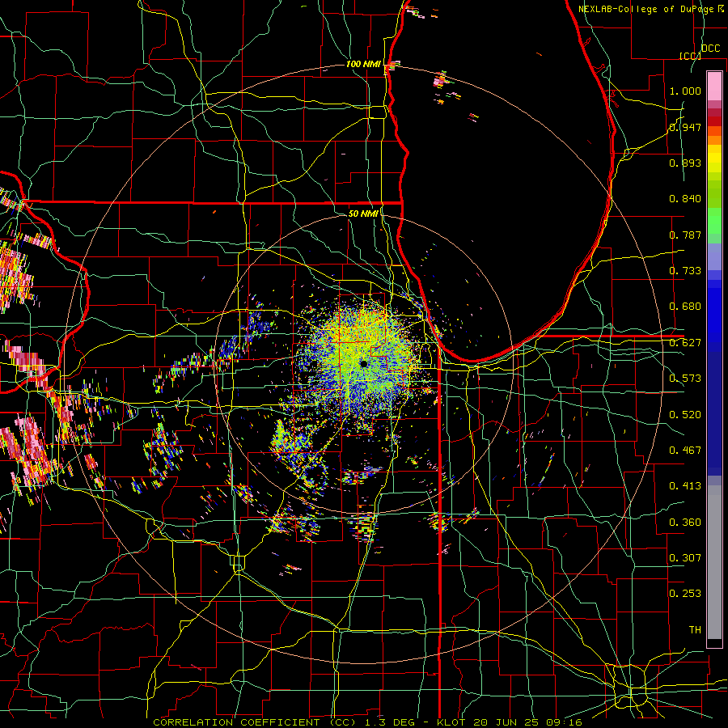The height and width of the screenshot is (728, 728).
Task: Click the 0.413 scale value
Action: click(685, 486)
